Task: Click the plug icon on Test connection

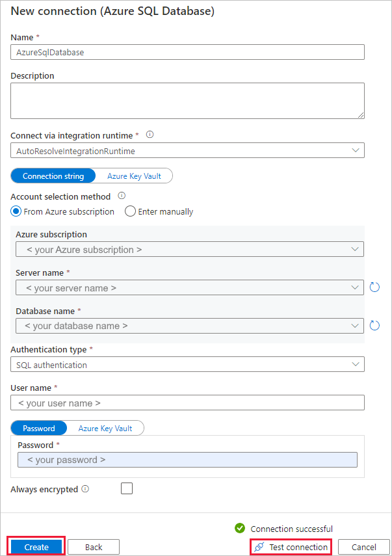Action: click(x=259, y=547)
